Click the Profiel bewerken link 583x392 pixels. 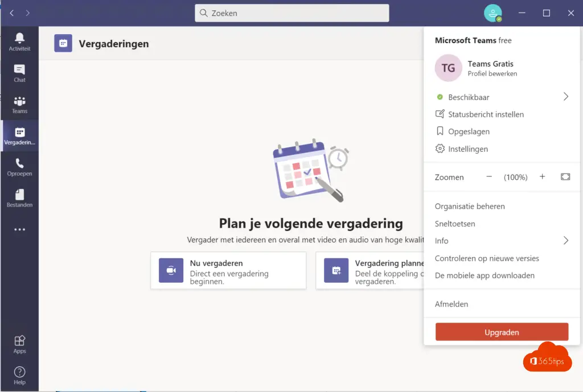tap(492, 74)
